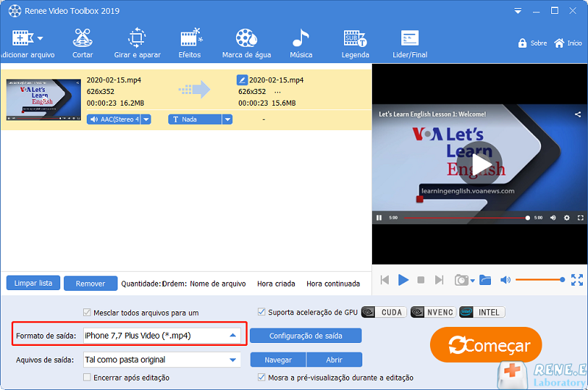Viewport: 588px width, 390px height.
Task: Click the CUDA badge
Action: click(384, 312)
